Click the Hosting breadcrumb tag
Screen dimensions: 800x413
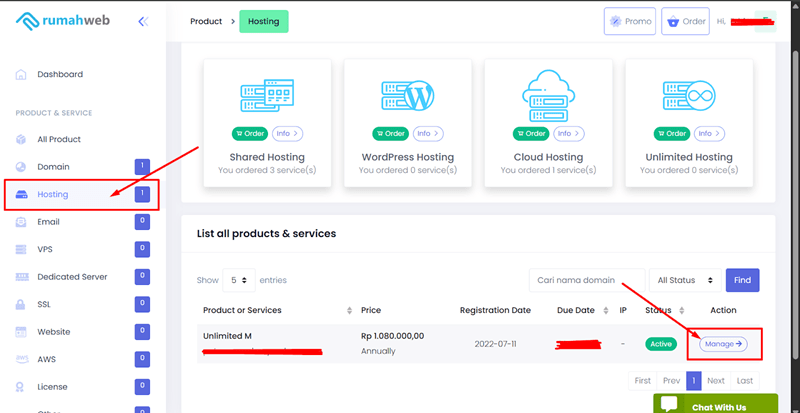(x=264, y=21)
